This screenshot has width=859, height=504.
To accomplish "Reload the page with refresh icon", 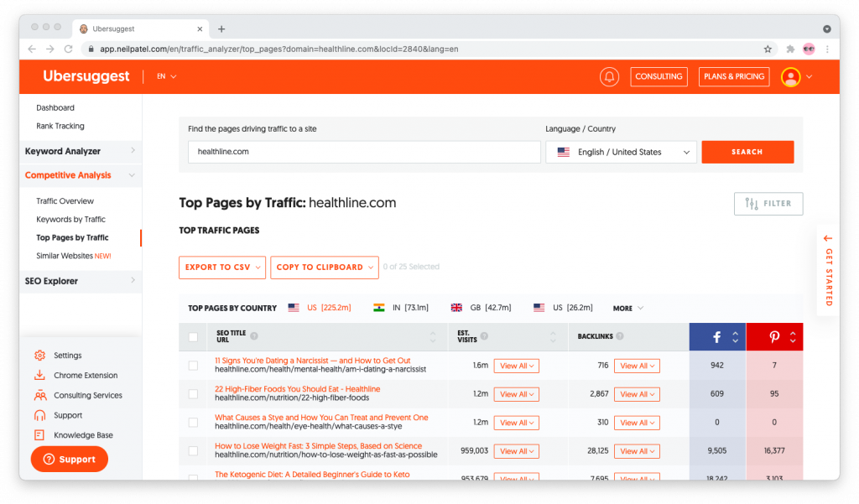I will point(69,49).
